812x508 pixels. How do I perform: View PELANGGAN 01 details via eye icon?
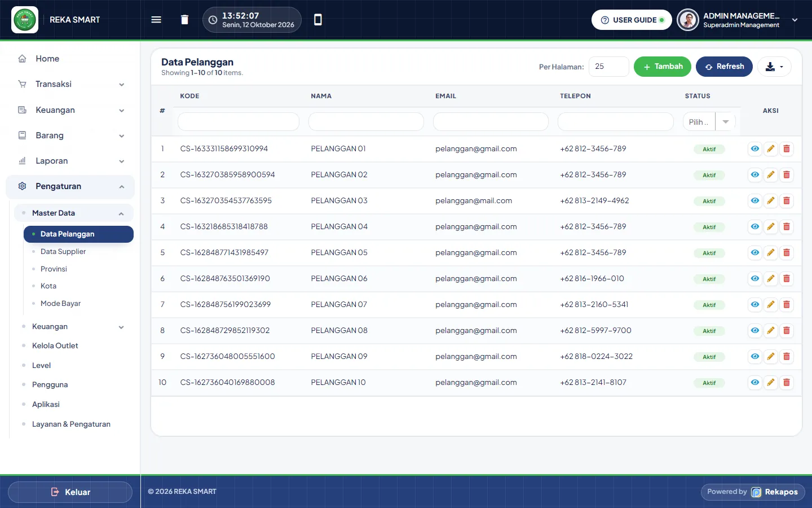click(x=755, y=149)
